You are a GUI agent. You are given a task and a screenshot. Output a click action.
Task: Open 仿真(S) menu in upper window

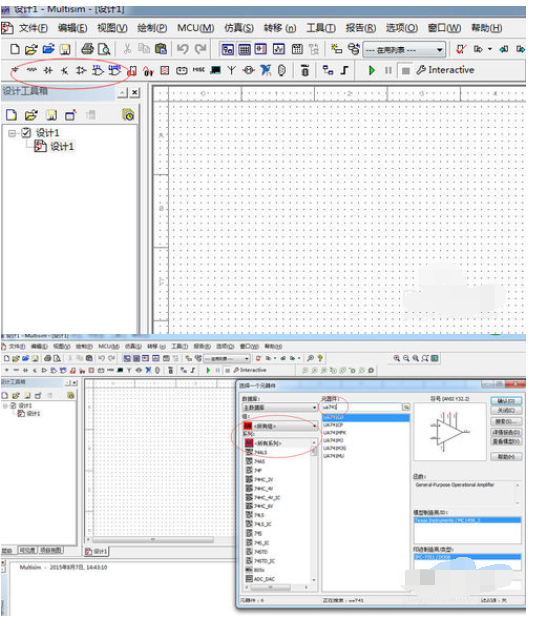tap(239, 28)
